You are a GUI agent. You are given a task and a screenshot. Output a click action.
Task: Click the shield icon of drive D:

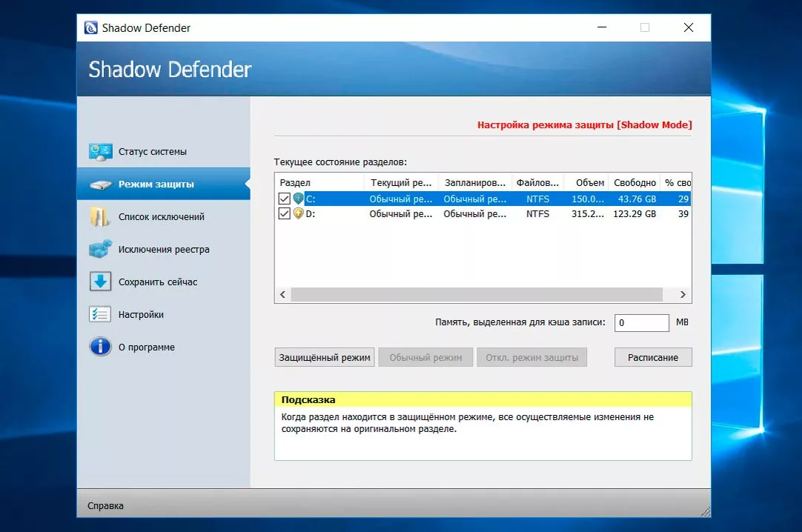[x=299, y=213]
